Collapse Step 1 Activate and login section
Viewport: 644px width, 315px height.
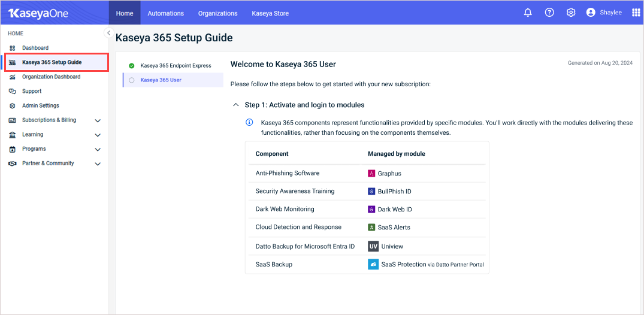[x=235, y=105]
